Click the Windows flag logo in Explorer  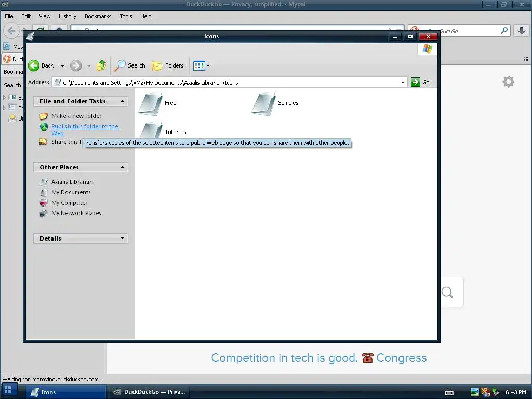tap(428, 49)
